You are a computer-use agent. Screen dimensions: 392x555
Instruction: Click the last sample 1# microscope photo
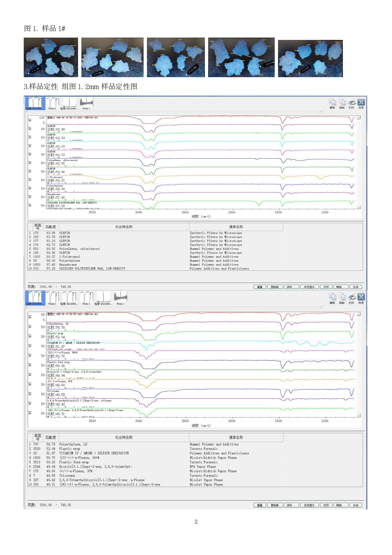[x=310, y=59]
